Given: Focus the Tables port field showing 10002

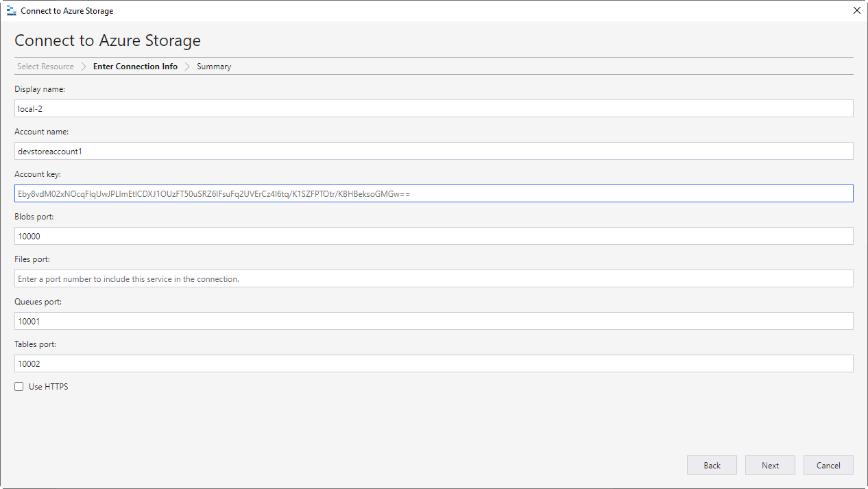Looking at the screenshot, I should pos(433,363).
